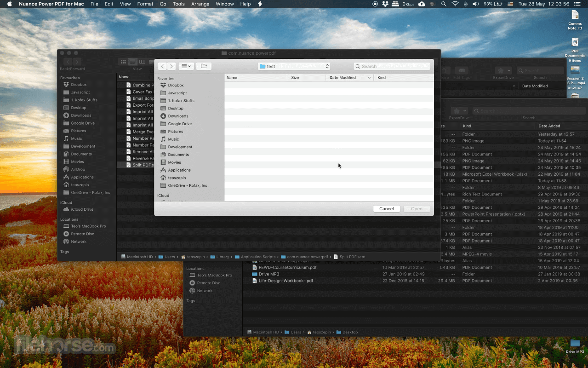Open the Apple menu

coord(9,4)
